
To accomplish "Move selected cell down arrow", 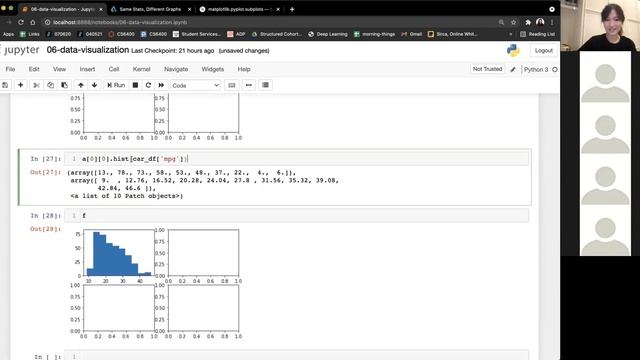I will click(x=94, y=85).
